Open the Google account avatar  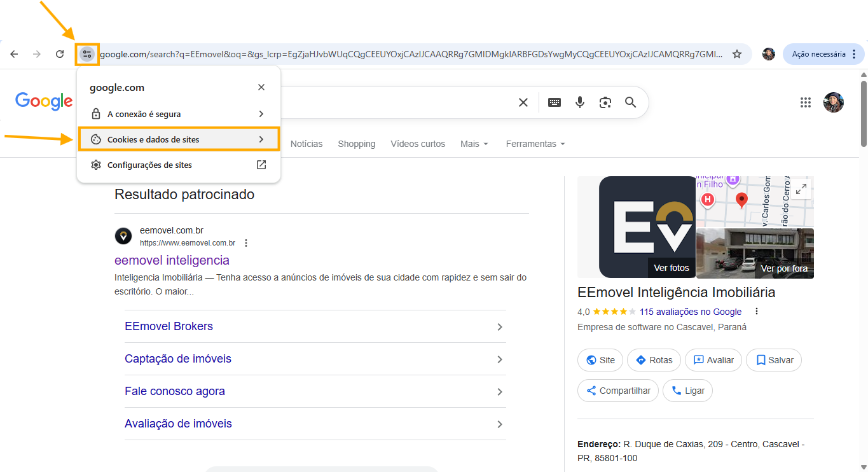click(x=834, y=102)
